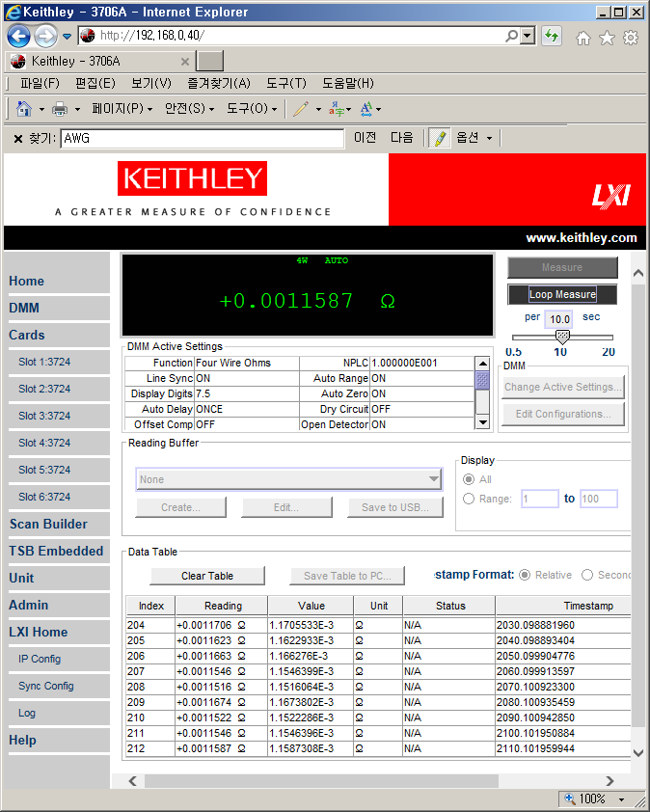650x812 pixels.
Task: Click the Home page toolbar icon
Action: (24, 109)
